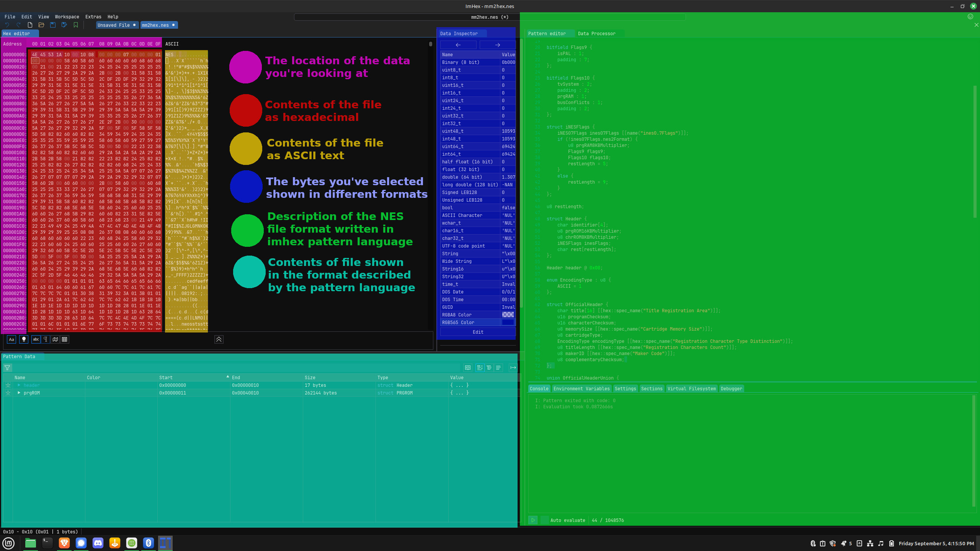Open Discord from the taskbar
The width and height of the screenshot is (980, 551).
pos(98,543)
